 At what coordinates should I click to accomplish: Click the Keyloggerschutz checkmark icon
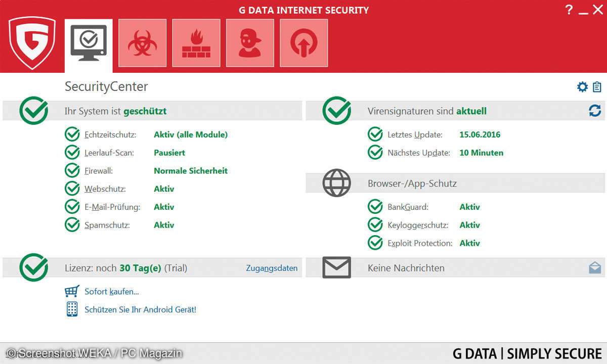pyautogui.click(x=375, y=225)
